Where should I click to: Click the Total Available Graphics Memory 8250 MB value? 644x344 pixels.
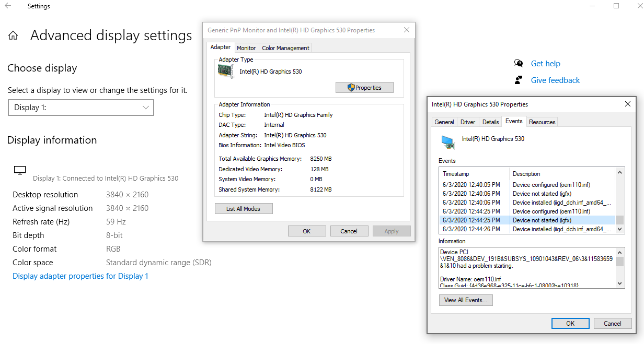tap(321, 159)
